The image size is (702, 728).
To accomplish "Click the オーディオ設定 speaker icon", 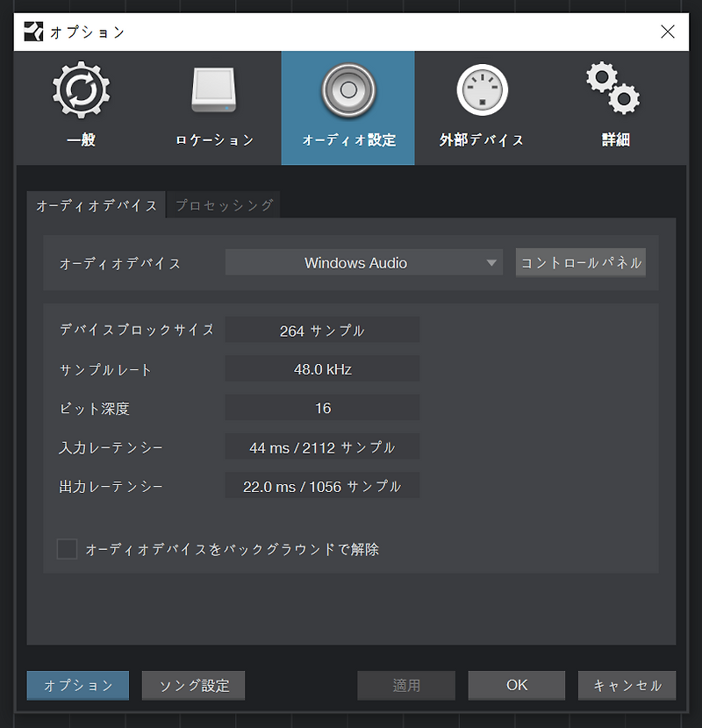I will click(x=348, y=90).
